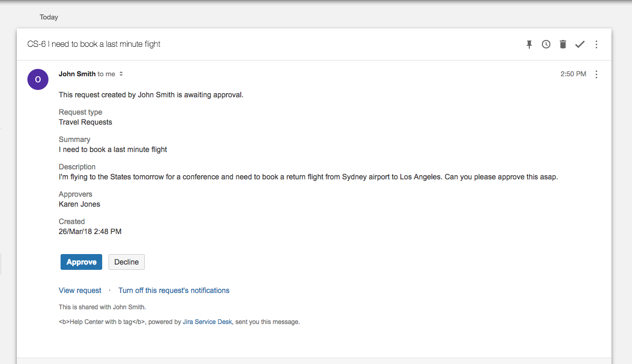Snooze the conversation with the clock icon

click(x=546, y=44)
